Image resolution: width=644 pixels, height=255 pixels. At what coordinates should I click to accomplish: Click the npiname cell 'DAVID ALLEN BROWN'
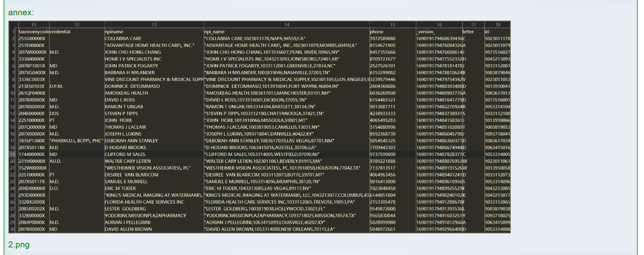154,229
